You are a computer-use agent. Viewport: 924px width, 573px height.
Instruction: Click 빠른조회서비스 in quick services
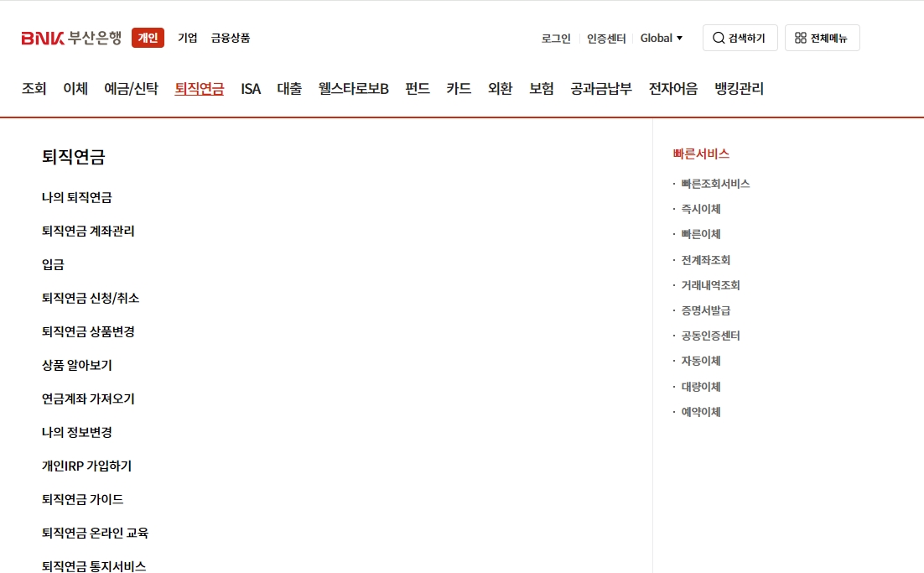tap(715, 183)
